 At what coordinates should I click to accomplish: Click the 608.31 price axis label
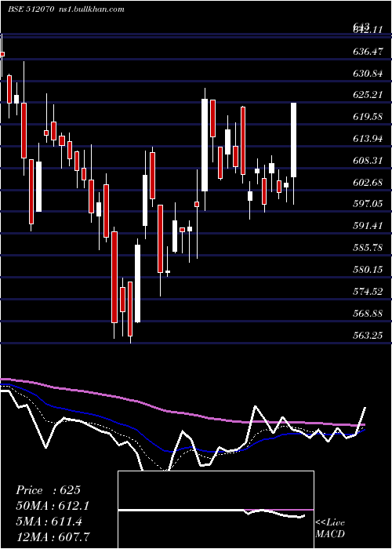point(368,160)
